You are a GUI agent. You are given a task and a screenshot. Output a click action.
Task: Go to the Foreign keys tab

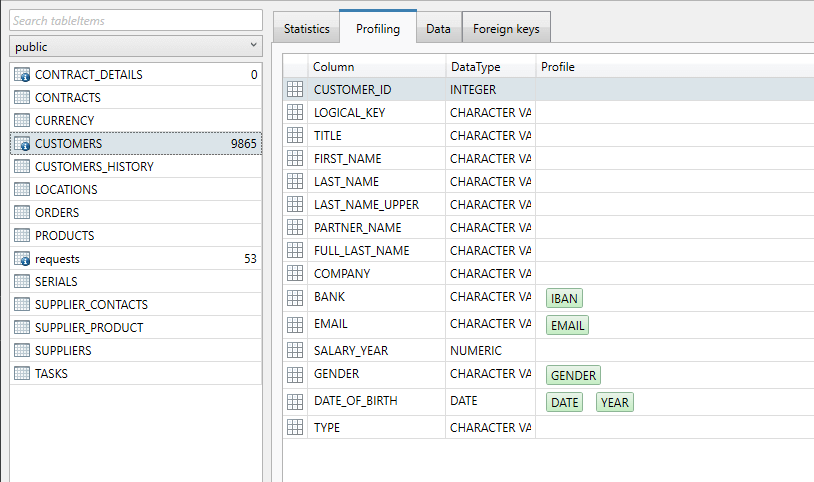coord(506,29)
